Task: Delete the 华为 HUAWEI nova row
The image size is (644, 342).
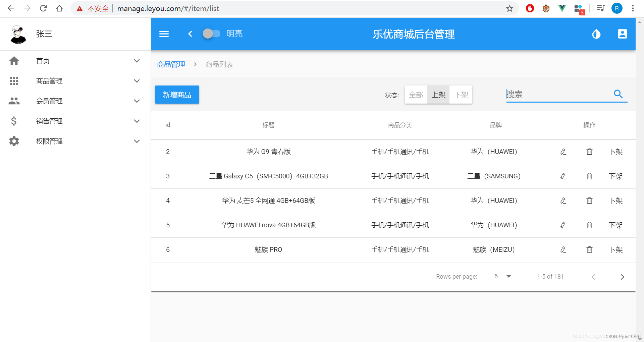Action: [589, 225]
